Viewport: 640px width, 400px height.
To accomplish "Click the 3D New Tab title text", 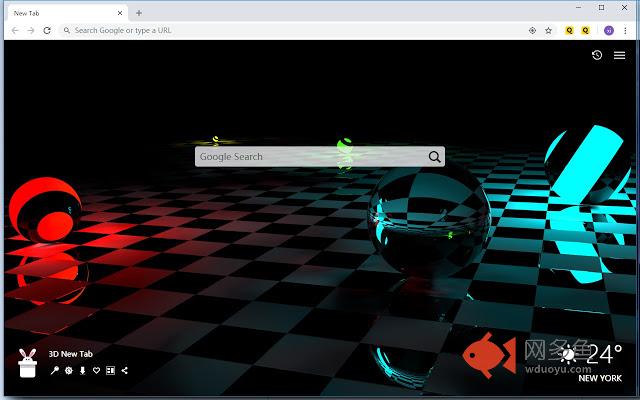I will 71,354.
